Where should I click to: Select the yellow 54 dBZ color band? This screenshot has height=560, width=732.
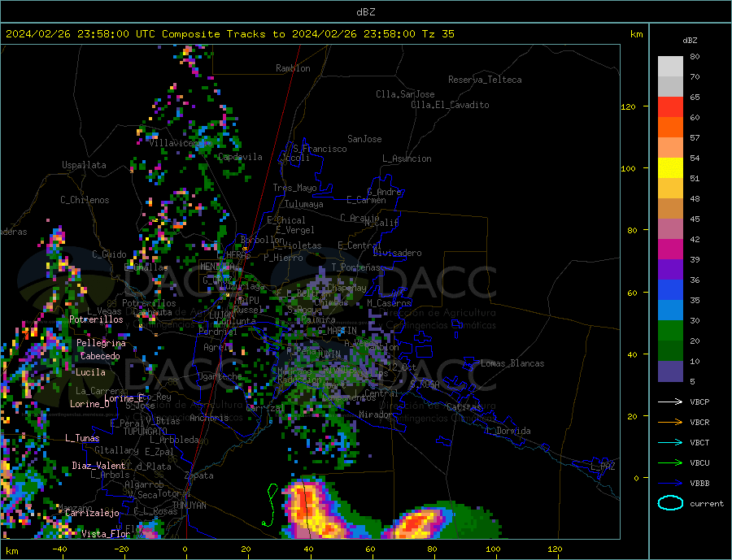[670, 168]
